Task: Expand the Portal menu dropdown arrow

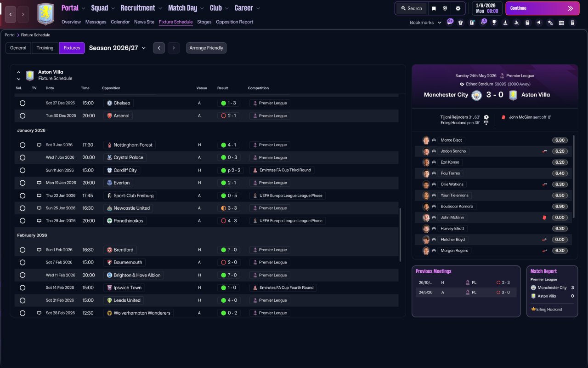Action: (84, 8)
